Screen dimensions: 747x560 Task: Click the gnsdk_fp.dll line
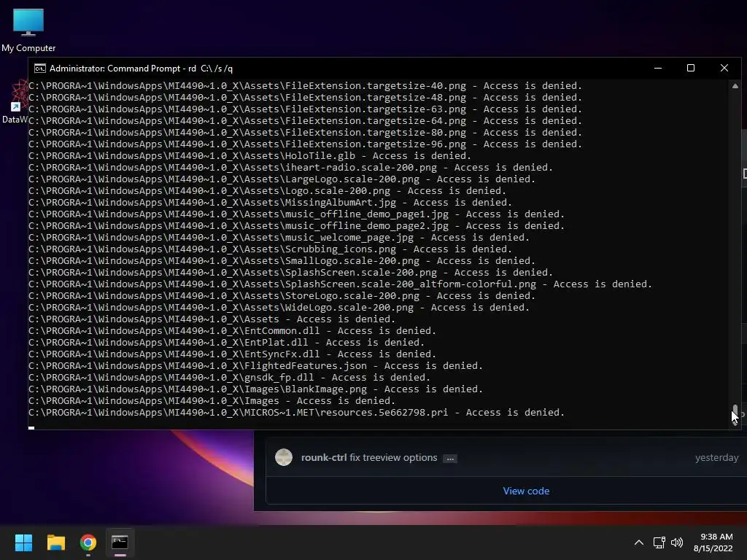[229, 378]
